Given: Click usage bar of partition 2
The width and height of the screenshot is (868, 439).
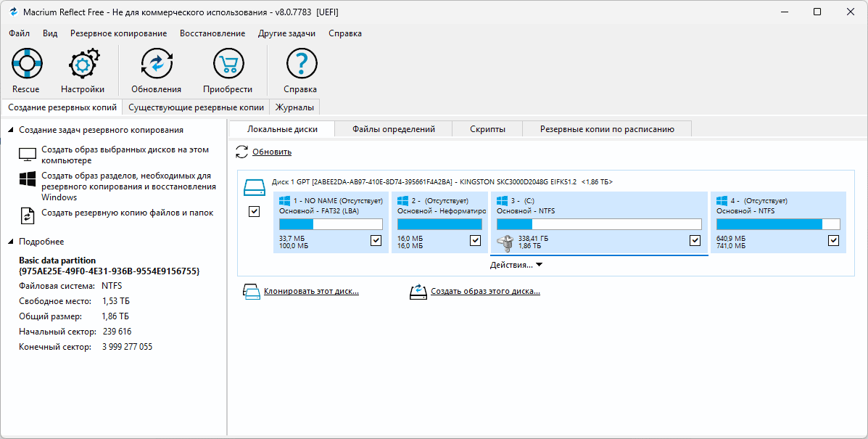Looking at the screenshot, I should [x=439, y=224].
